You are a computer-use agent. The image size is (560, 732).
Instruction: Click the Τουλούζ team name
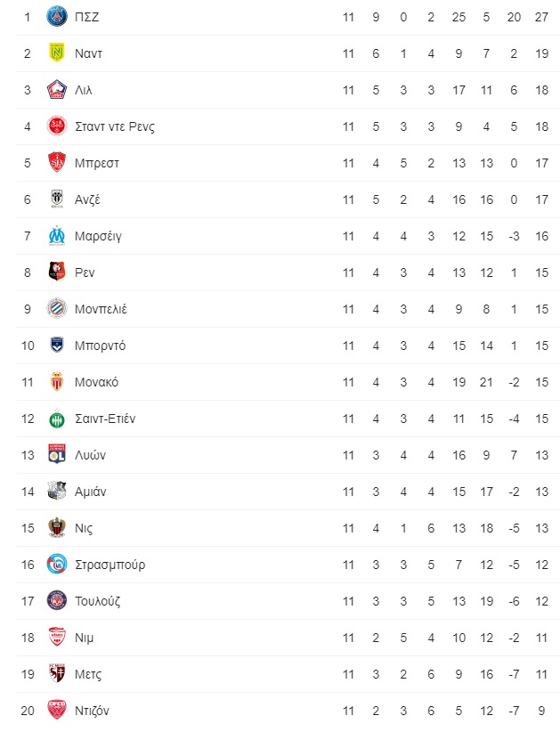[98, 601]
